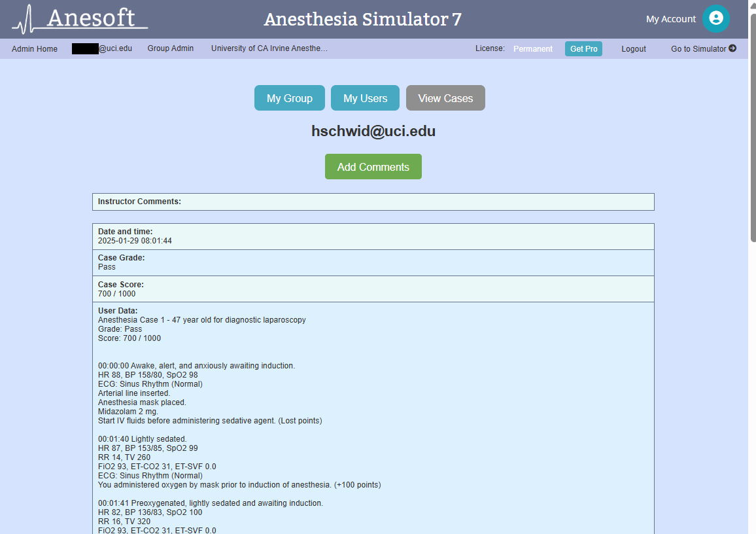Click the green Add Comments button

click(373, 166)
